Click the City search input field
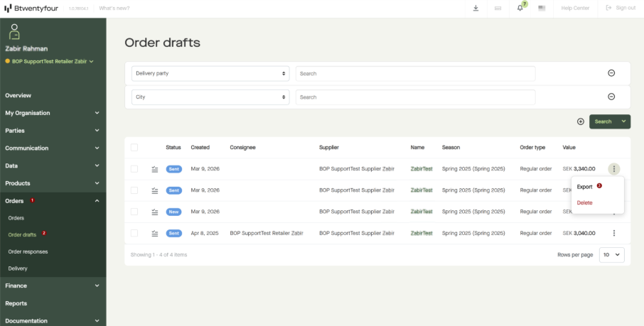This screenshot has width=644, height=326. coord(415,97)
